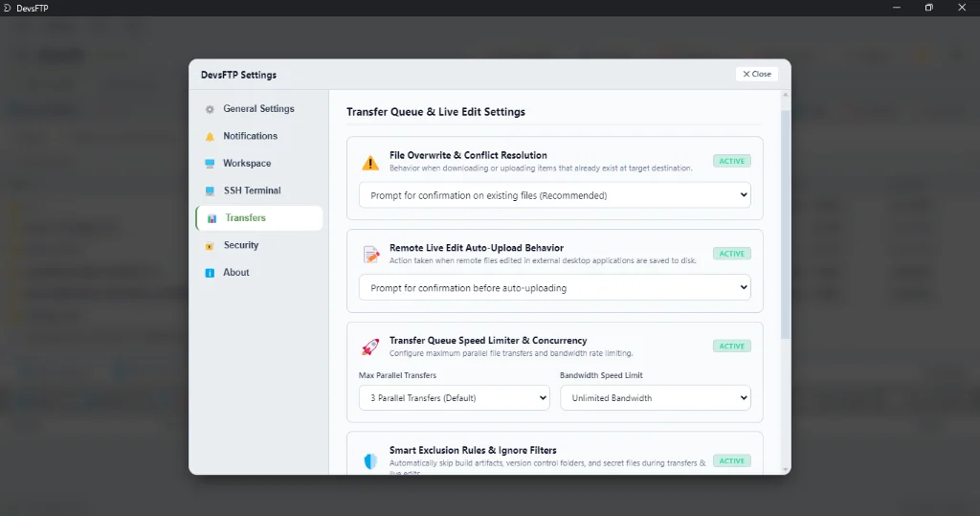Click the 'File Overwrite & Conflict Resolution' title
This screenshot has height=516, width=980.
[468, 155]
